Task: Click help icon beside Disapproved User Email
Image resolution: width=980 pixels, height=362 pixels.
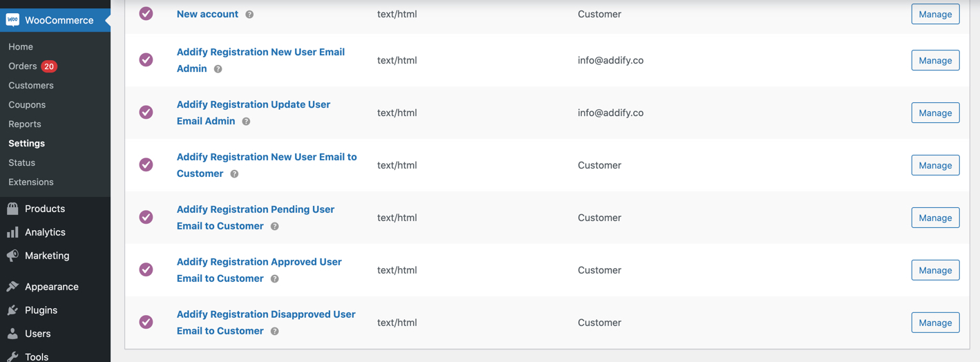Action: [275, 332]
